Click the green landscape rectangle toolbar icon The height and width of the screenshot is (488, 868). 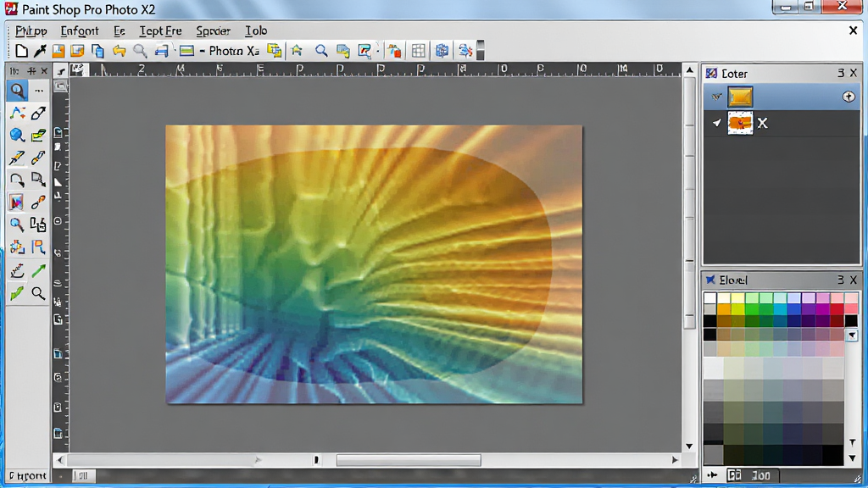click(x=187, y=51)
